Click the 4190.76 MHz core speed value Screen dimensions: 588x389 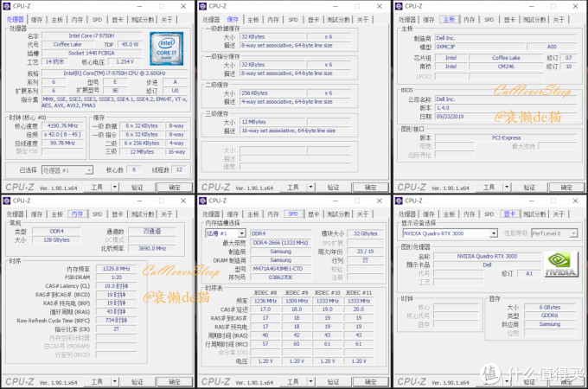[x=62, y=126]
